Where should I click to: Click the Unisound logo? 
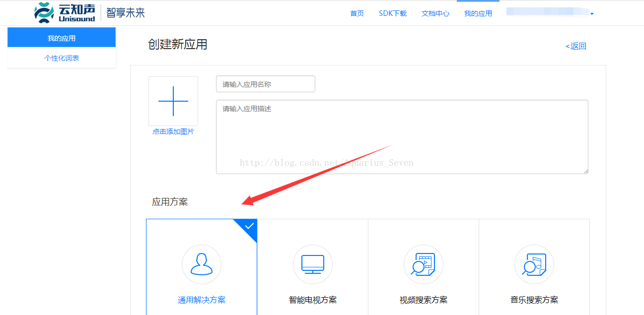pos(65,12)
